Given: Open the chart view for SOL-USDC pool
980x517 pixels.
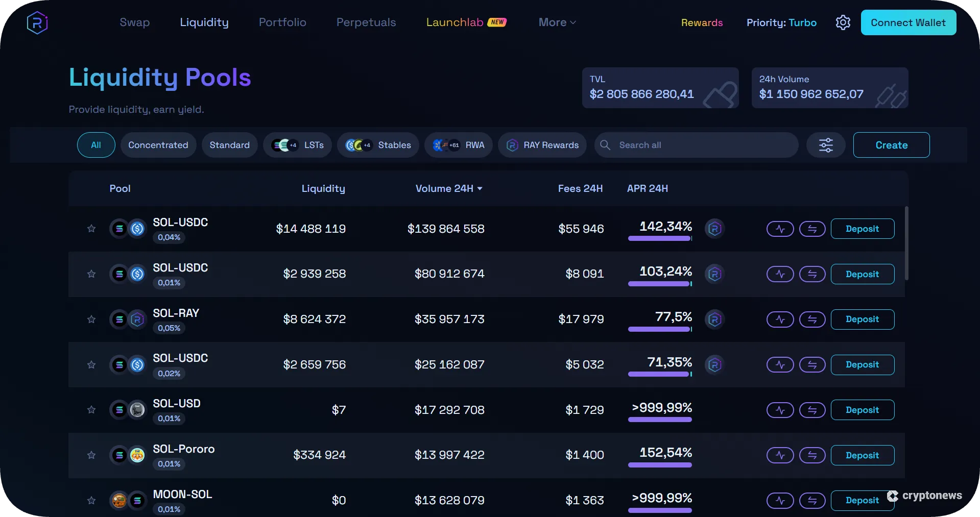Looking at the screenshot, I should coord(780,229).
